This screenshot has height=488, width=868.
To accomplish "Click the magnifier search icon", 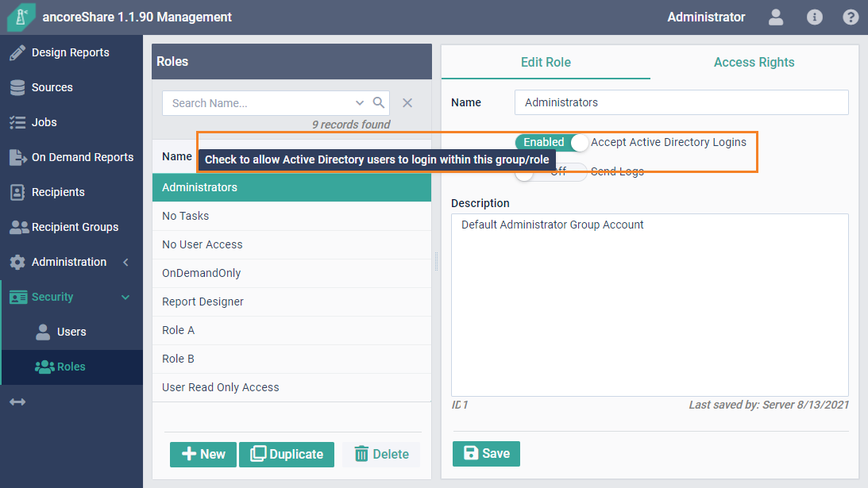I will [x=379, y=102].
